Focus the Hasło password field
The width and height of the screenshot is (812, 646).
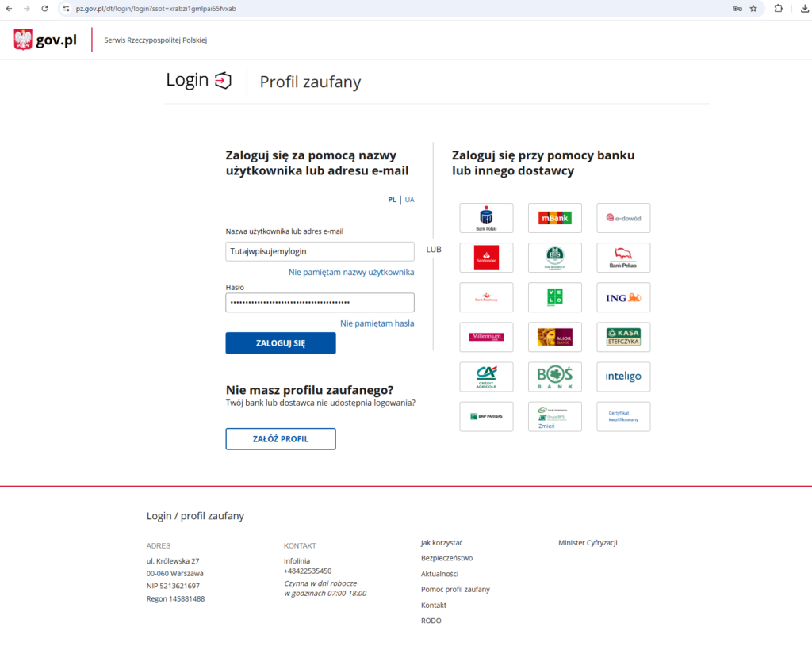(320, 303)
